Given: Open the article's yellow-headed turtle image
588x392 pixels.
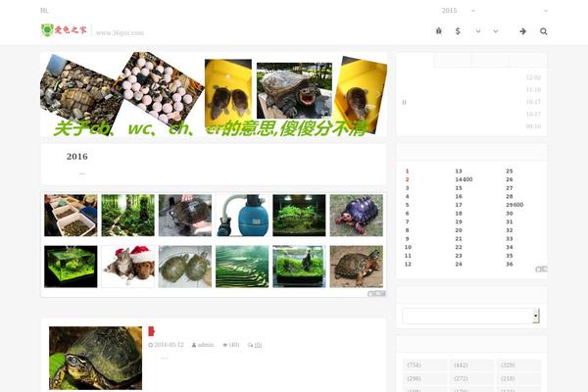Looking at the screenshot, I should pyautogui.click(x=96, y=358).
